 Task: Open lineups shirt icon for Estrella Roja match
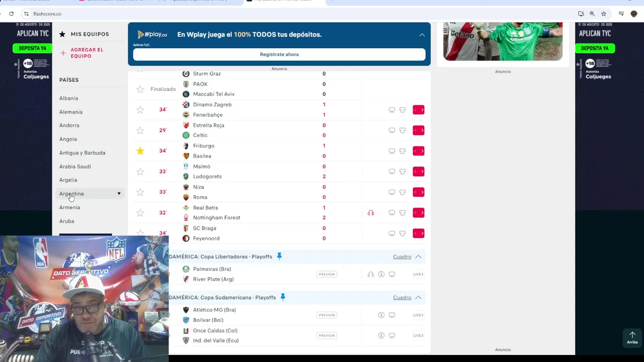tap(403, 130)
